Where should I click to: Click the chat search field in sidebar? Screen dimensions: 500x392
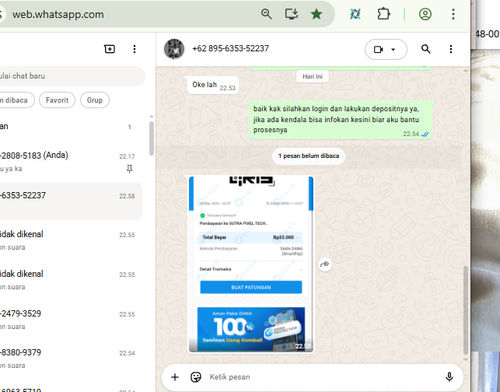point(72,76)
